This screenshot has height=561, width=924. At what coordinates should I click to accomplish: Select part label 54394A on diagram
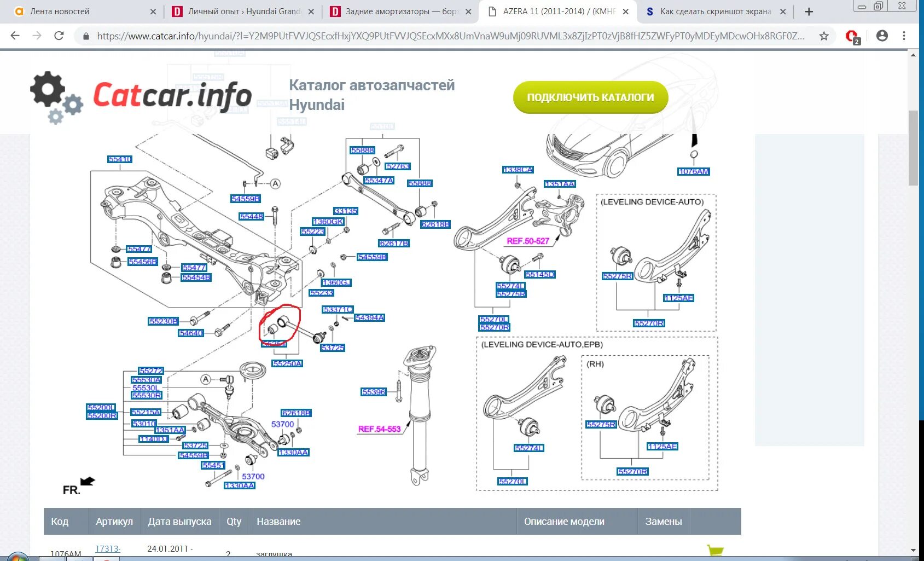[x=370, y=317]
